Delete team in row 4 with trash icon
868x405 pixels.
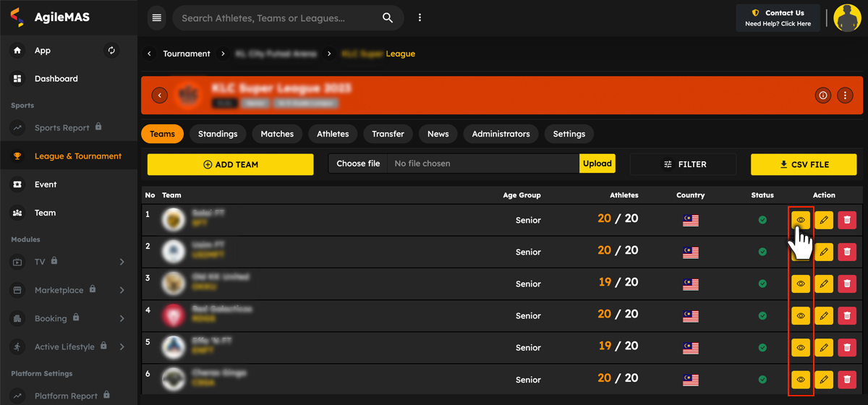[x=847, y=316]
